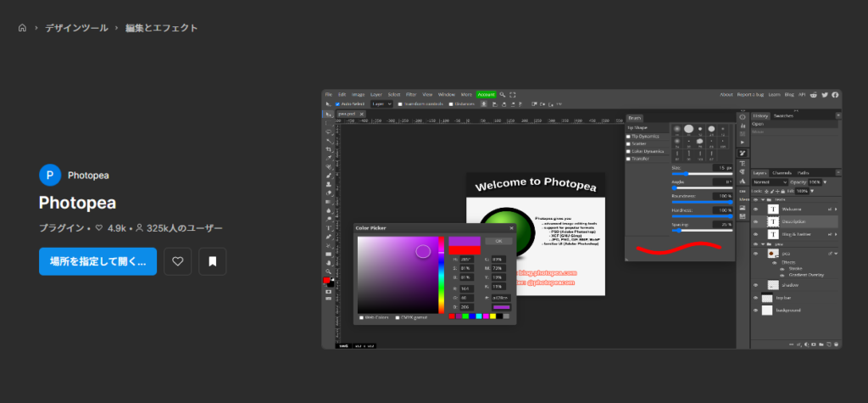Open the Normal blend mode dropdown
This screenshot has width=868, height=403.
point(770,182)
